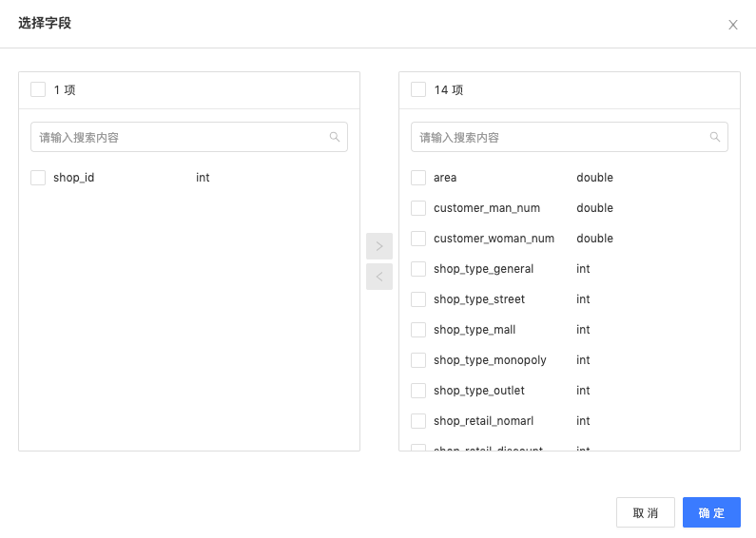Check the shop_type_monopoly checkbox
The height and width of the screenshot is (538, 756).
[418, 359]
